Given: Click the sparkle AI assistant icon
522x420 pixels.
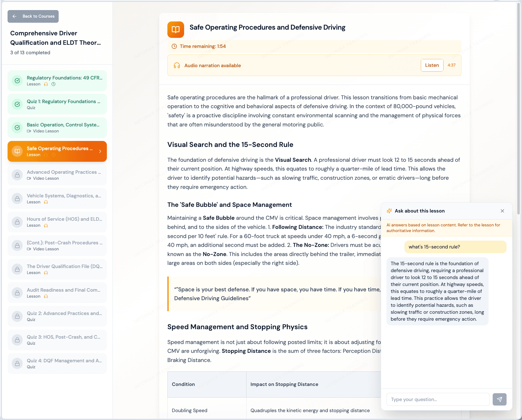Looking at the screenshot, I should coord(389,211).
